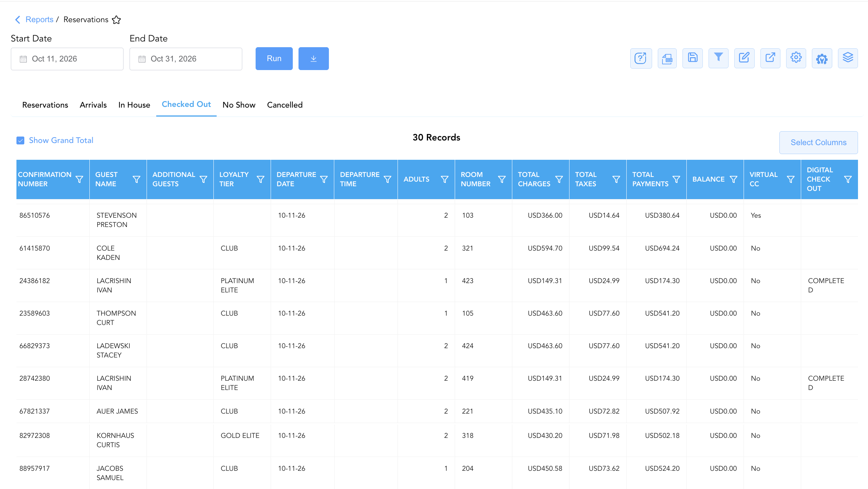Viewport: 868px width, 489px height.
Task: Switch to the In House tab
Action: pos(134,105)
